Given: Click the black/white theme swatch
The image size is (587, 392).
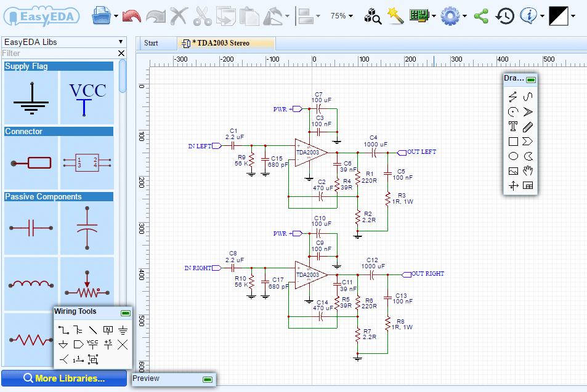Looking at the screenshot, I should click(558, 16).
